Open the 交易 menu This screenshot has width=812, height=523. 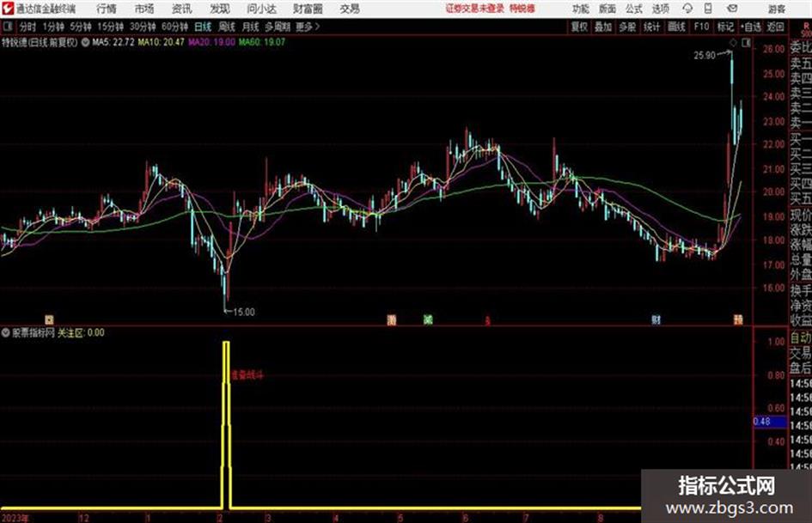coord(350,9)
